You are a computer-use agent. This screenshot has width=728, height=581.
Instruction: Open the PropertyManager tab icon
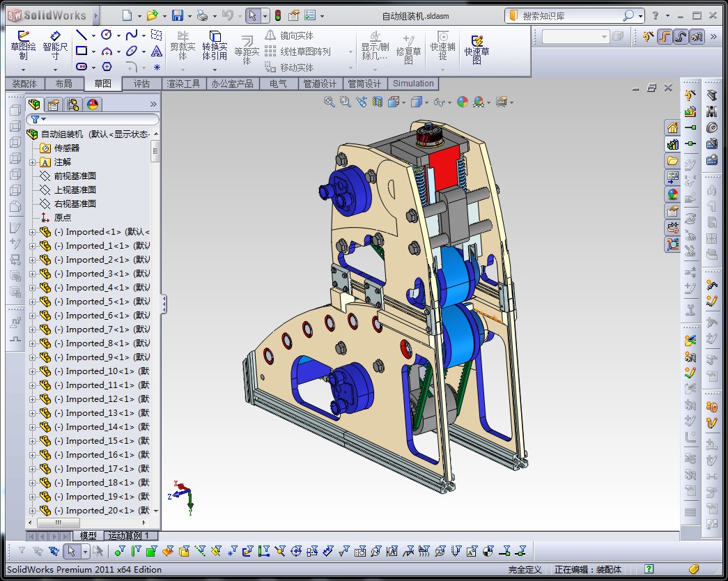(53, 105)
